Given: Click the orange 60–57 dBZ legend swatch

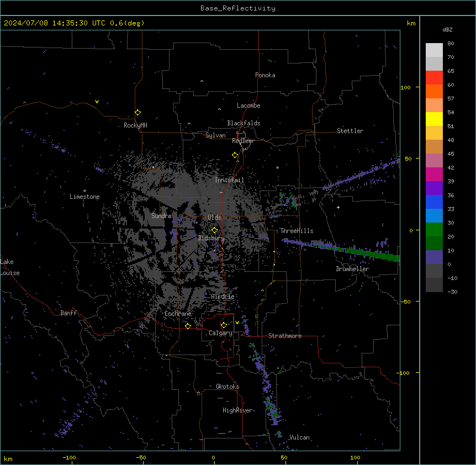Looking at the screenshot, I should pos(434,92).
